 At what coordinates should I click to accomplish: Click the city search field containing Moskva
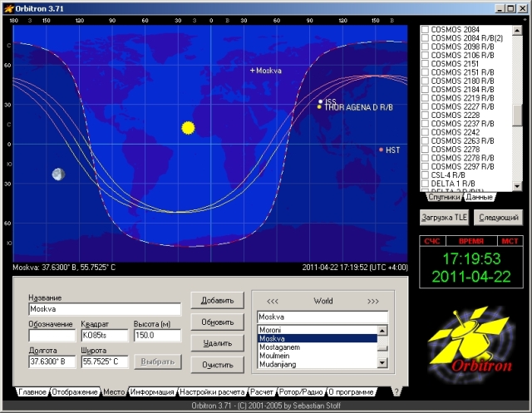click(323, 317)
